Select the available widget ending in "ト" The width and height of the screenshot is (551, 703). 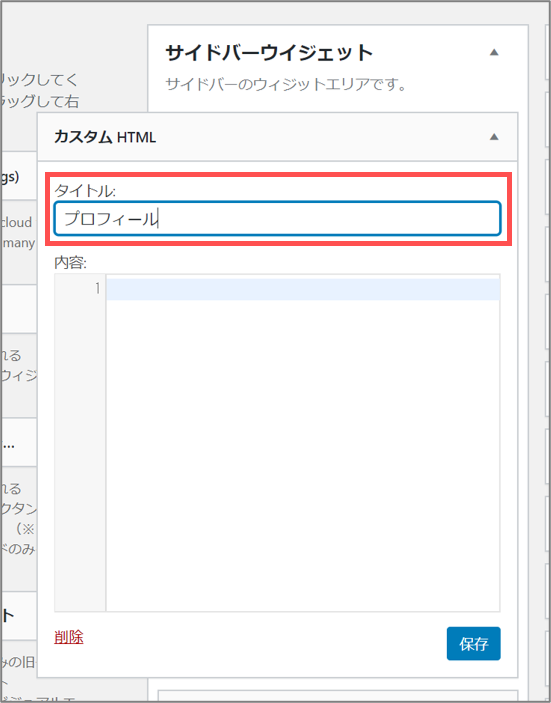click(x=18, y=616)
